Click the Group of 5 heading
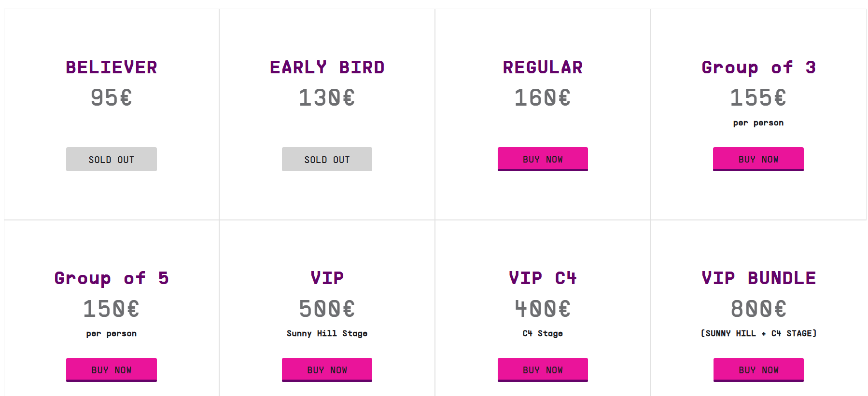 click(x=112, y=279)
